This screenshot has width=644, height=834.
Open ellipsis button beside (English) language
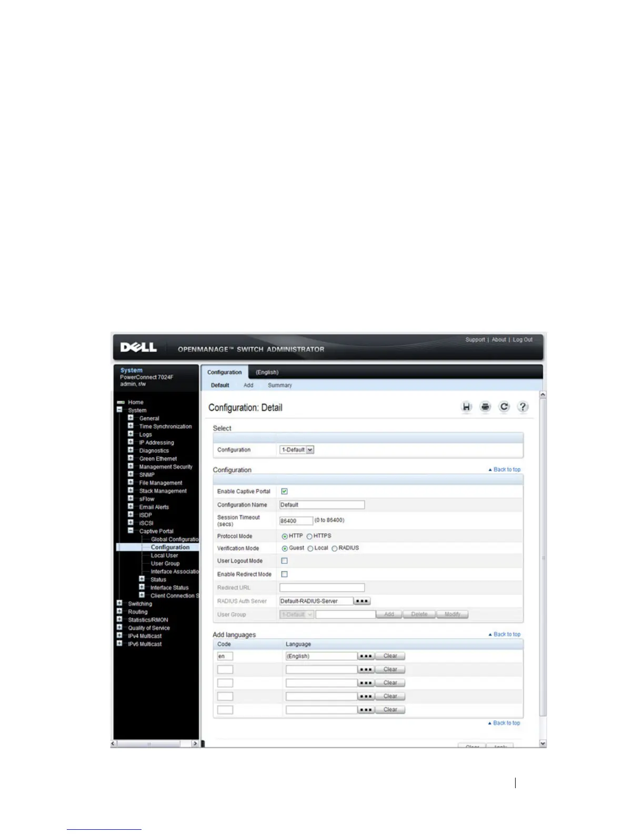tap(366, 656)
